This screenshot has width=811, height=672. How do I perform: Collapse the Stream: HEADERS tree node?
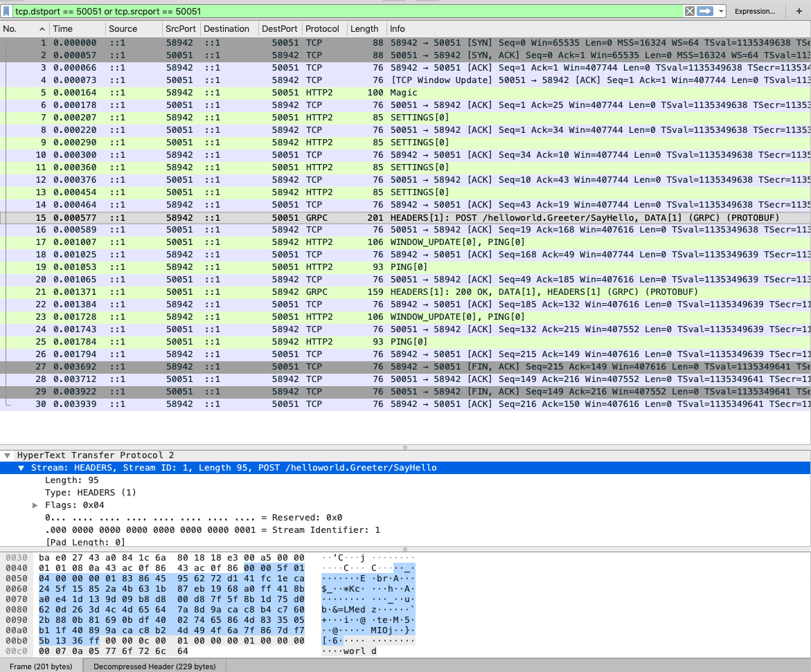(21, 468)
